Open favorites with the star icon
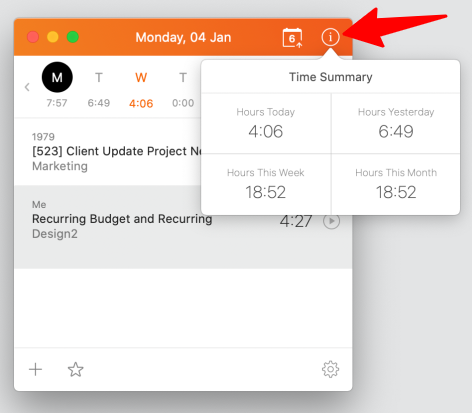Image resolution: width=472 pixels, height=413 pixels. click(76, 369)
